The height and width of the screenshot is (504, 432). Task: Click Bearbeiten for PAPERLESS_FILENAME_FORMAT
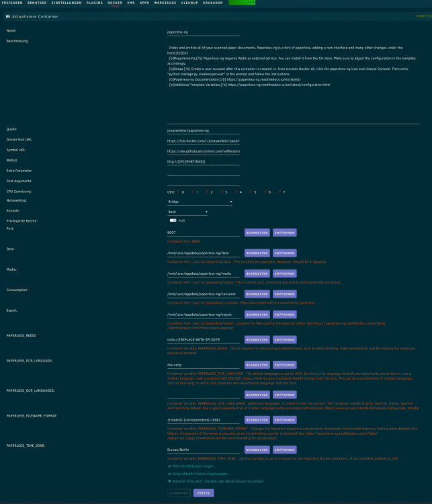pyautogui.click(x=257, y=420)
